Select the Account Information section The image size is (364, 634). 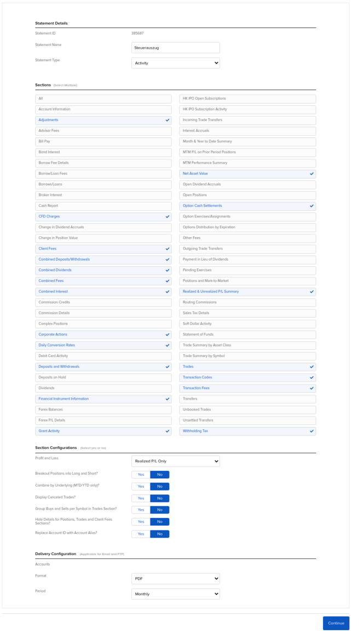[x=103, y=109]
